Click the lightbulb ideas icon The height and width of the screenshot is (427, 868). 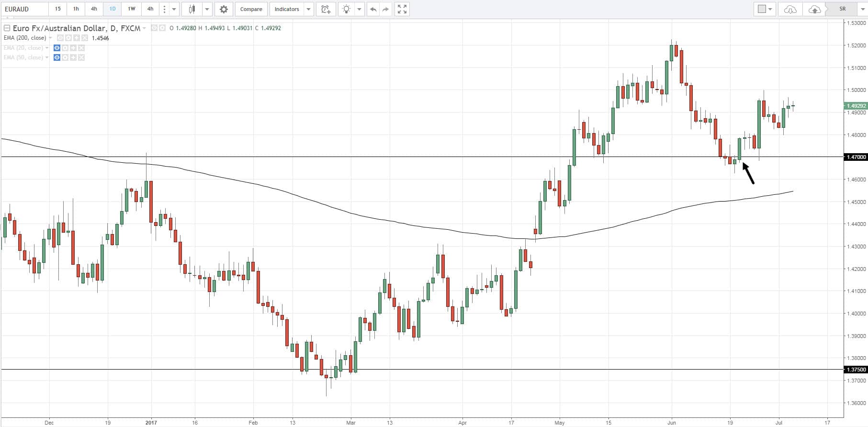point(346,9)
